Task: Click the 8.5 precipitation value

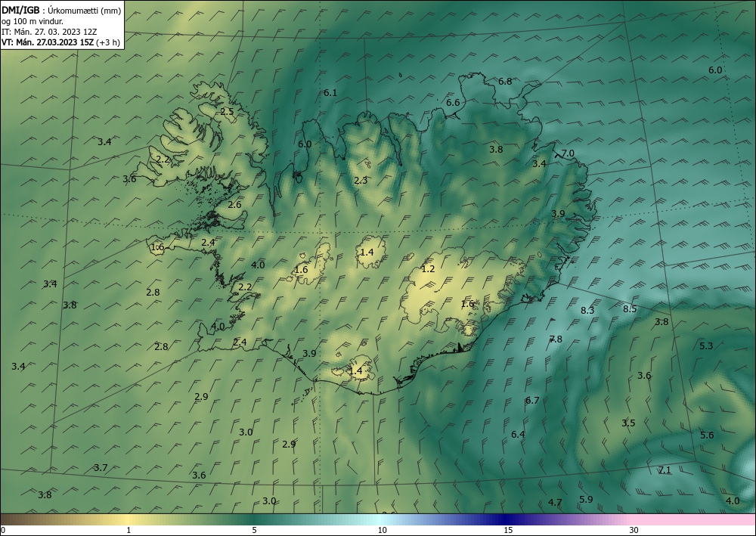Action: pos(630,309)
